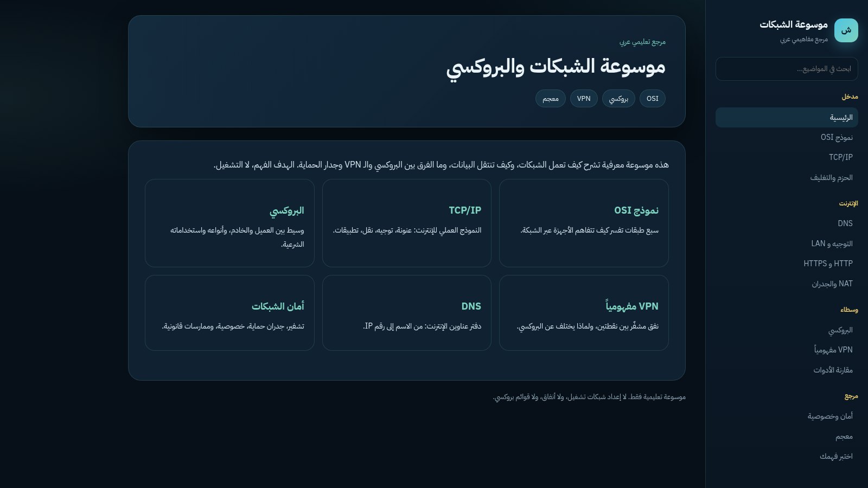Open التوجيه و LAN sidebar entry
This screenshot has height=488, width=868.
(787, 244)
